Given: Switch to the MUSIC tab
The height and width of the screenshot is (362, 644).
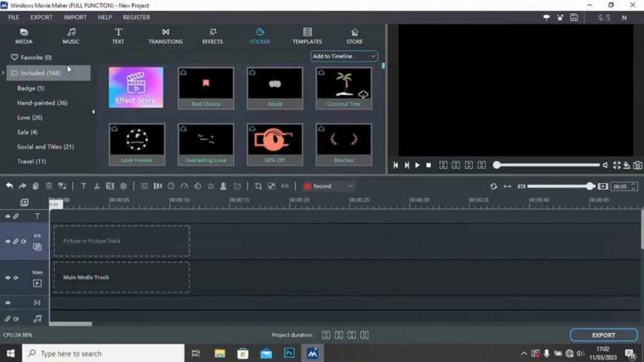Looking at the screenshot, I should click(x=71, y=36).
